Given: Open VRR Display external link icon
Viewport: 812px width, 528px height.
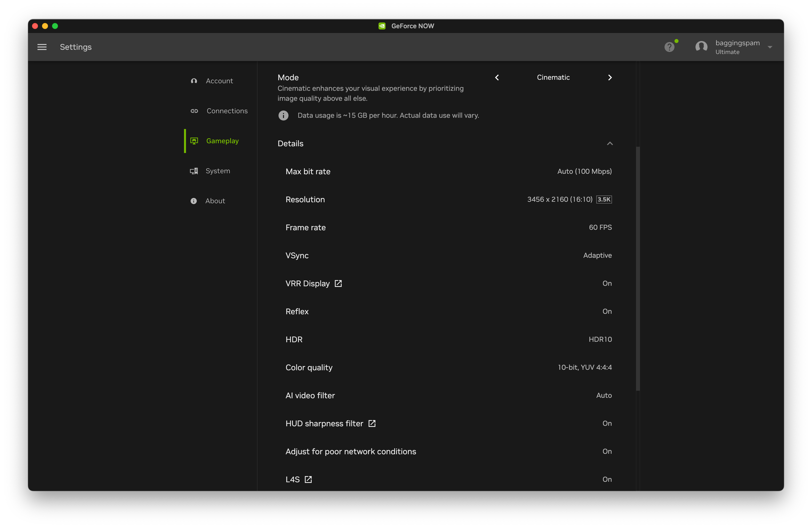Looking at the screenshot, I should click(x=338, y=283).
